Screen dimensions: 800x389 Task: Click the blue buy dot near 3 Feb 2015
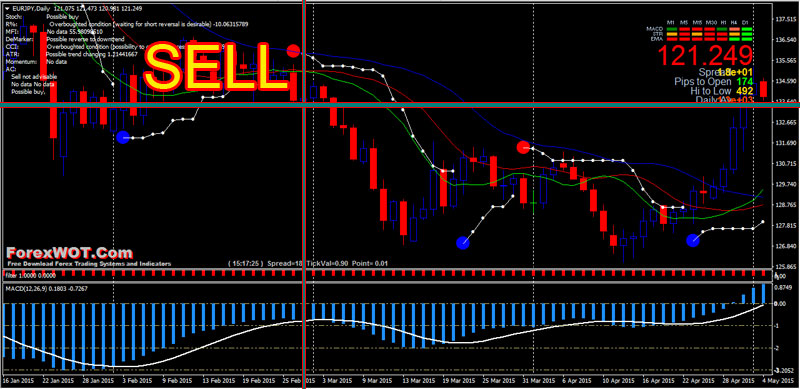pyautogui.click(x=122, y=137)
